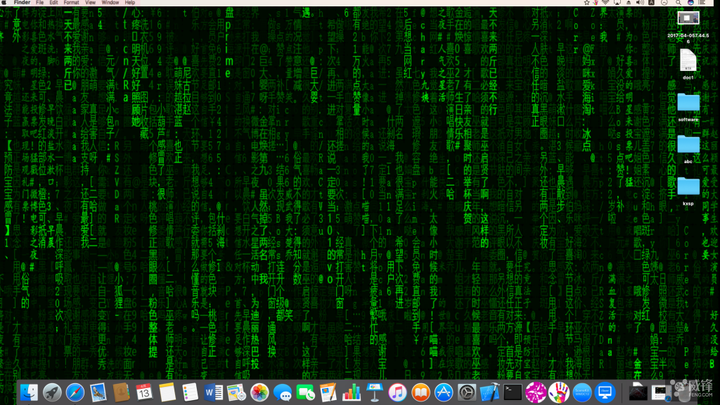Open App Store icon in dock
Viewport: 720px width, 405px height.
(443, 393)
